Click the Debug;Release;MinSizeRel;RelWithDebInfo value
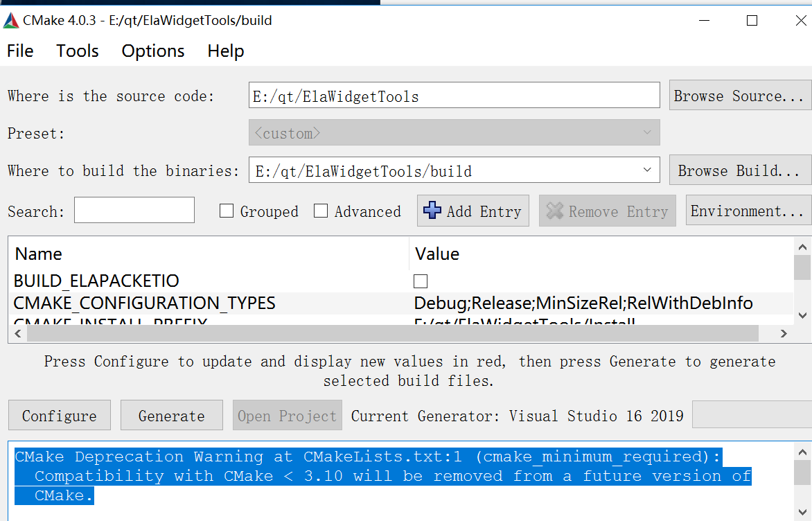The image size is (812, 521). 583,303
